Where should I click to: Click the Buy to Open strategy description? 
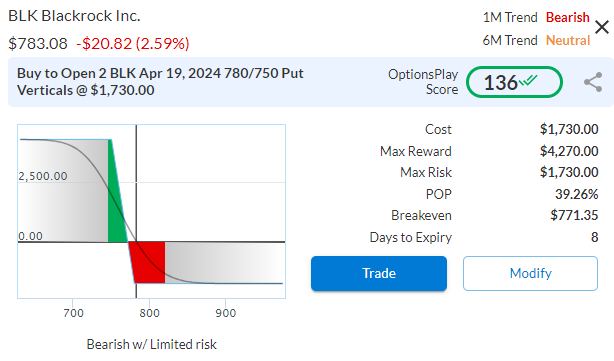pos(160,82)
